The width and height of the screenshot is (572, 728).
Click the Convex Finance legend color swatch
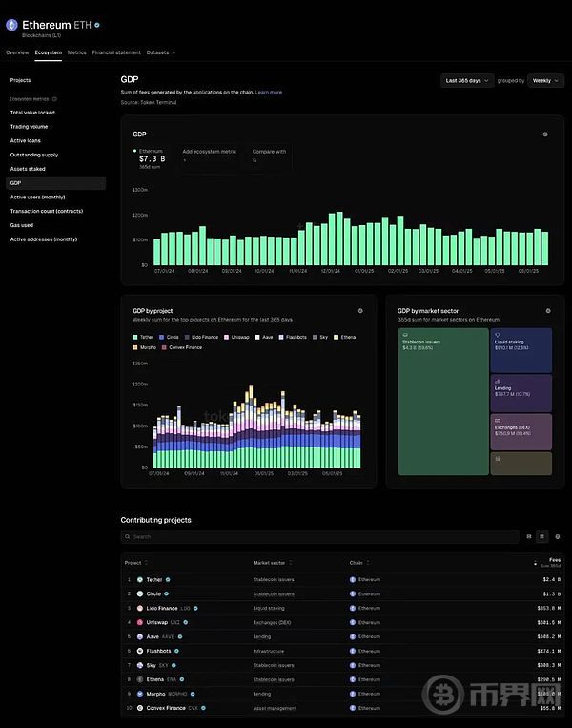tap(164, 347)
